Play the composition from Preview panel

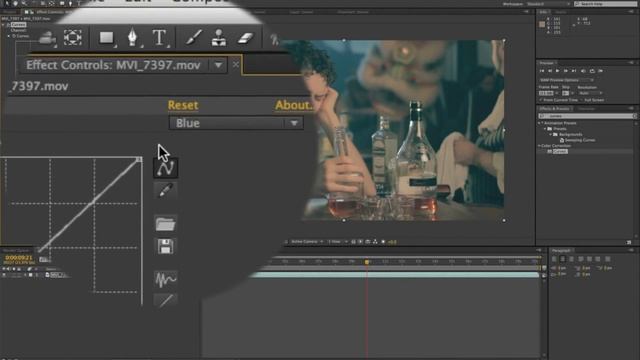click(558, 71)
